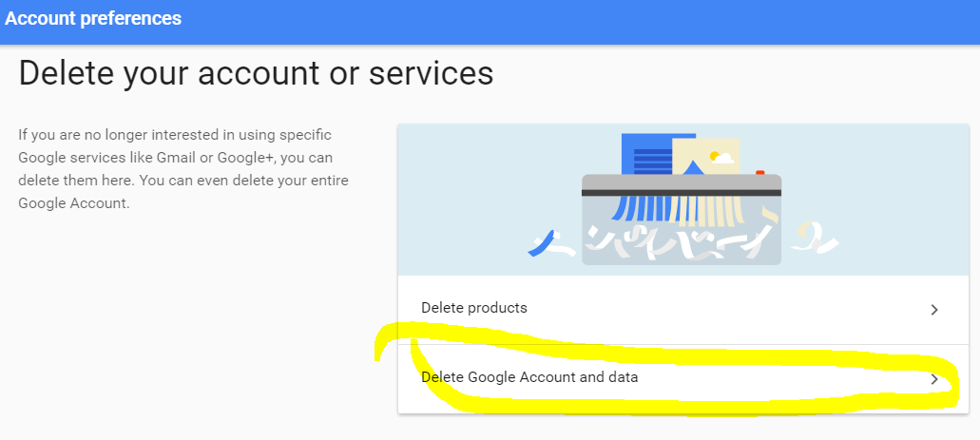
Task: Select Delete Google Account and data
Action: [683, 379]
